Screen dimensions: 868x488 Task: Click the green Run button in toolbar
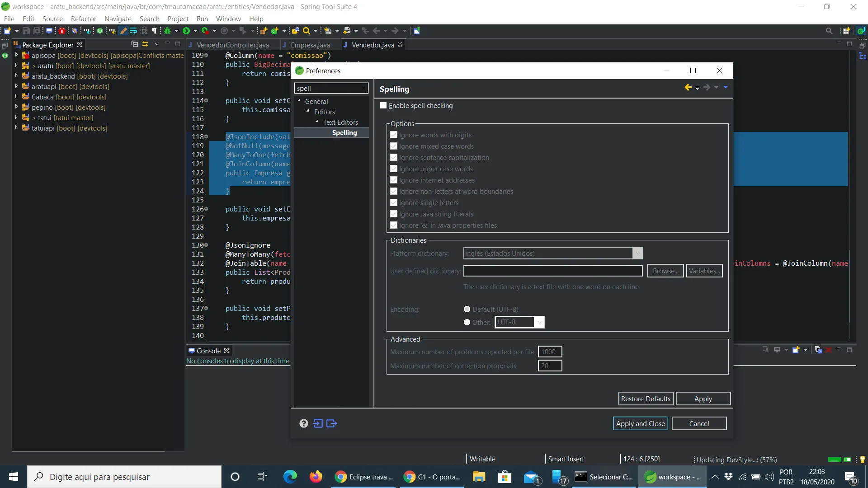click(x=186, y=31)
